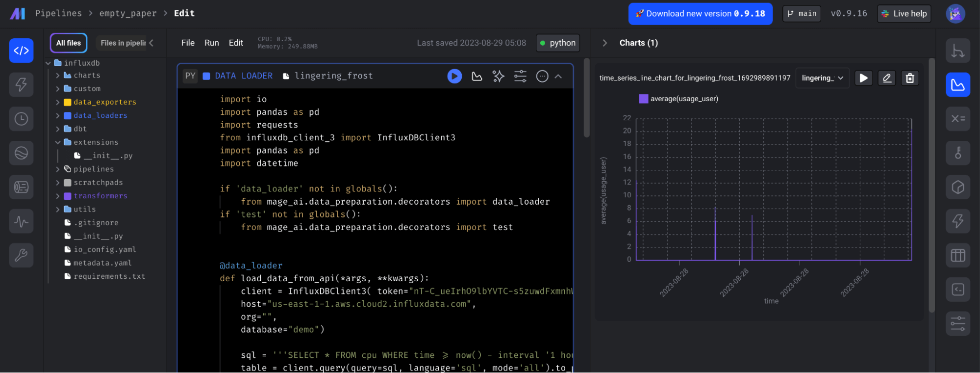Open the File menu
This screenshot has height=373, width=980.
[x=188, y=43]
